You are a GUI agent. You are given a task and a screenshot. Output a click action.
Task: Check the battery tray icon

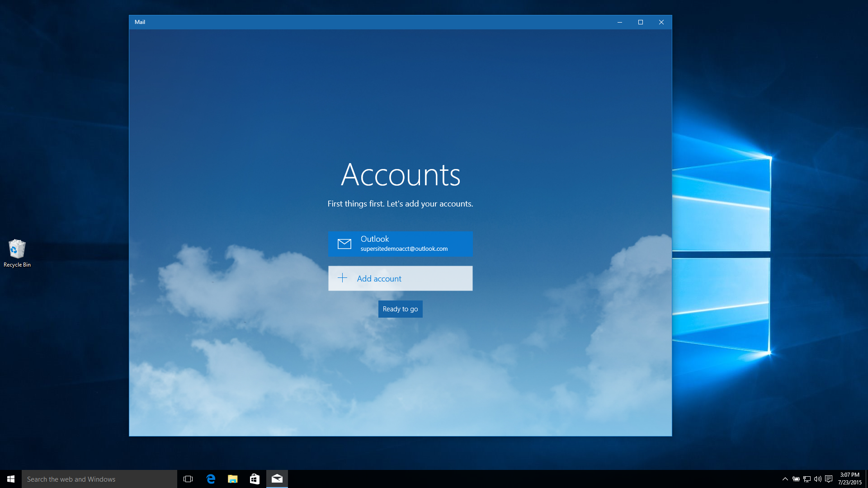click(x=796, y=479)
